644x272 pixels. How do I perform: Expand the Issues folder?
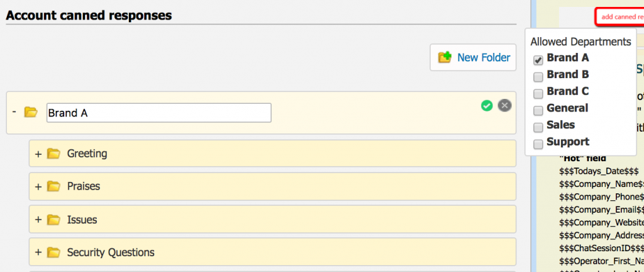pos(38,220)
